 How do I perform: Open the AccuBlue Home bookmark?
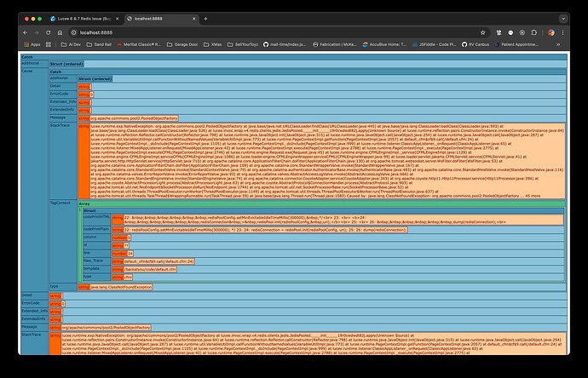384,44
